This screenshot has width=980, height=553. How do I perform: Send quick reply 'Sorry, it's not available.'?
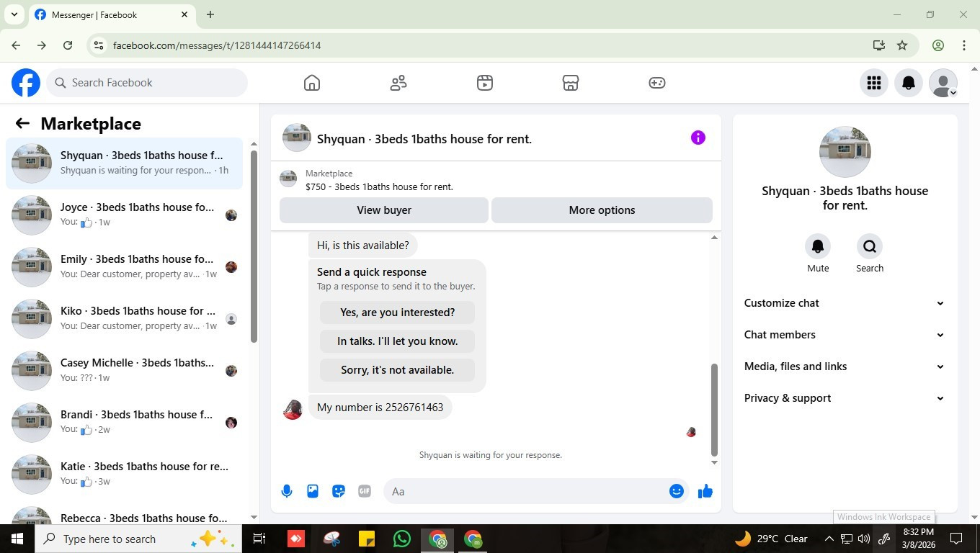(x=397, y=370)
